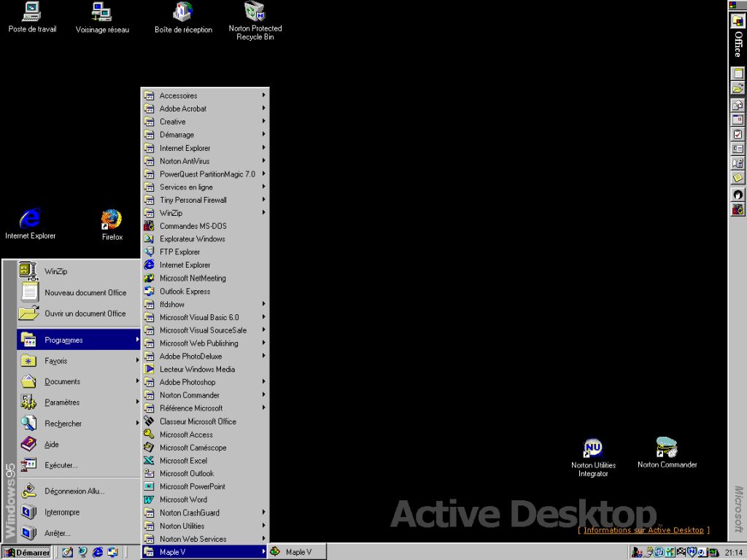Click Nouveau document Office in Start menu
This screenshot has height=560, width=747.
pos(79,292)
